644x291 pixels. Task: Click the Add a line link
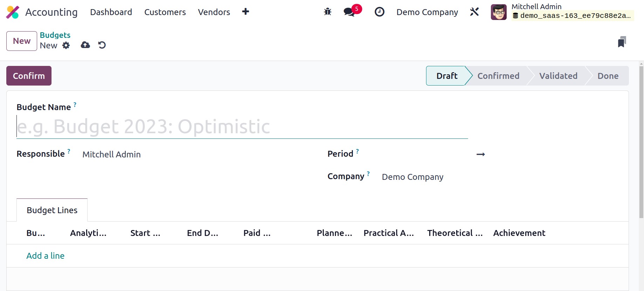(46, 256)
